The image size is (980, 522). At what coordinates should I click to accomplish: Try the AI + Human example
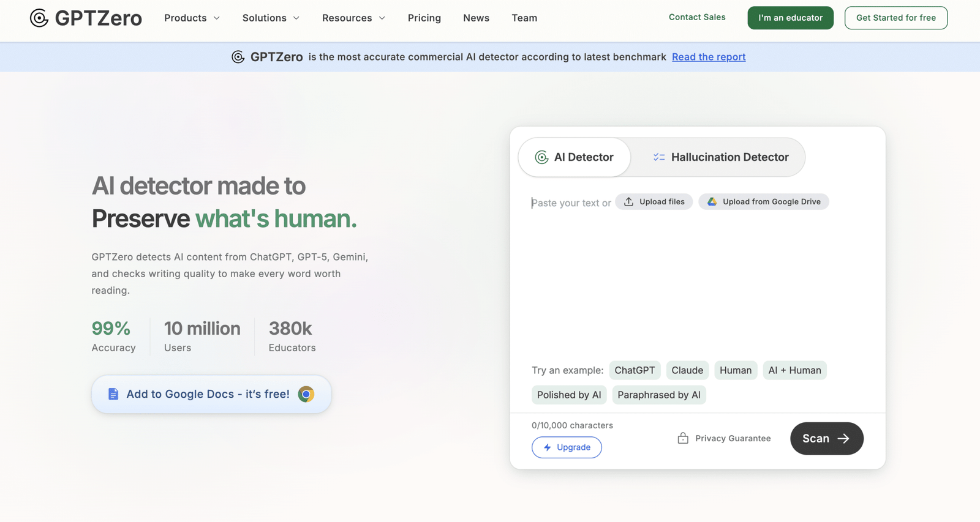tap(794, 370)
